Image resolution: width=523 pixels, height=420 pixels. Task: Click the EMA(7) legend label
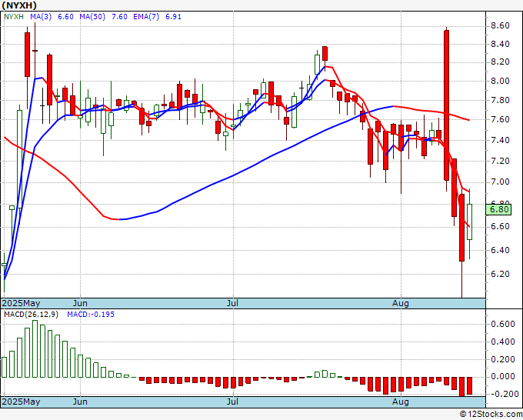pos(146,17)
